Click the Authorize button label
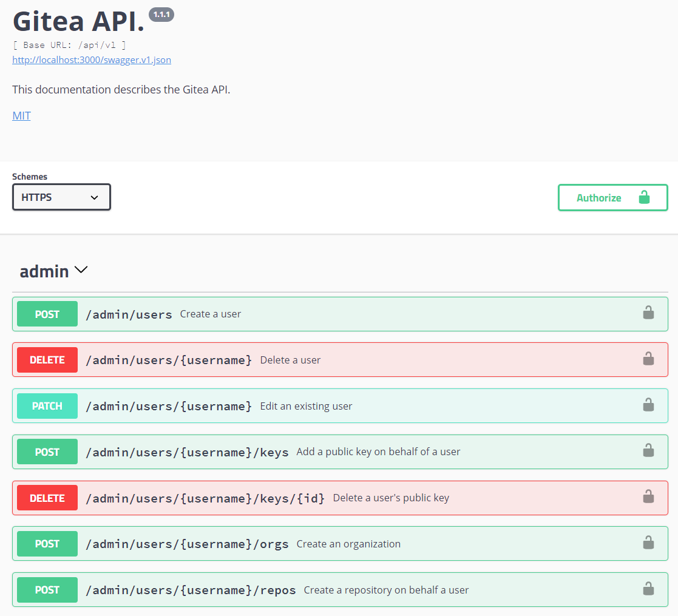The height and width of the screenshot is (616, 678). pyautogui.click(x=599, y=198)
